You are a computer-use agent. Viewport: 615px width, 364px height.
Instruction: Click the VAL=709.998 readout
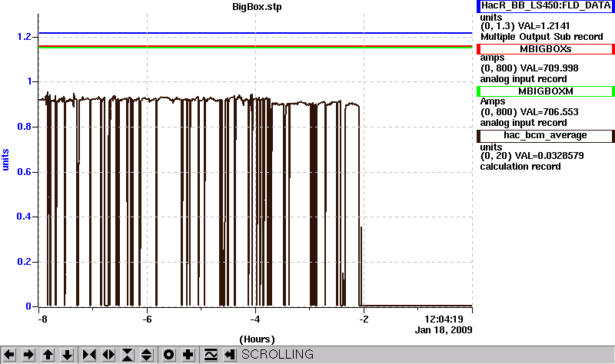548,68
